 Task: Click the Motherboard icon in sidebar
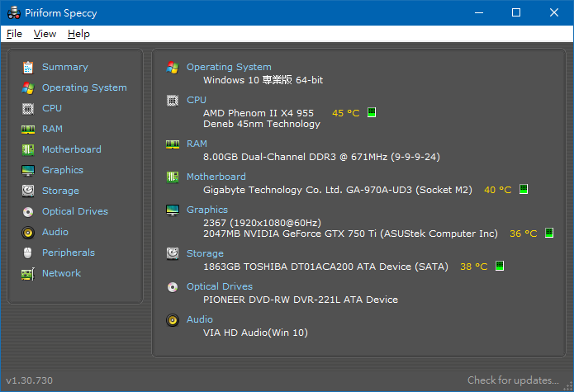click(28, 150)
